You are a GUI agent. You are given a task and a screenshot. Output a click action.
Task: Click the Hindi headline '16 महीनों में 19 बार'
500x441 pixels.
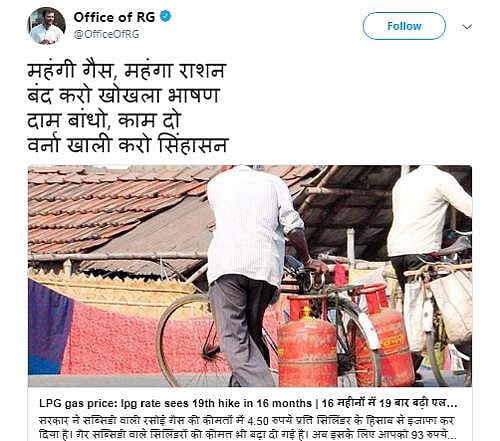pyautogui.click(x=365, y=403)
